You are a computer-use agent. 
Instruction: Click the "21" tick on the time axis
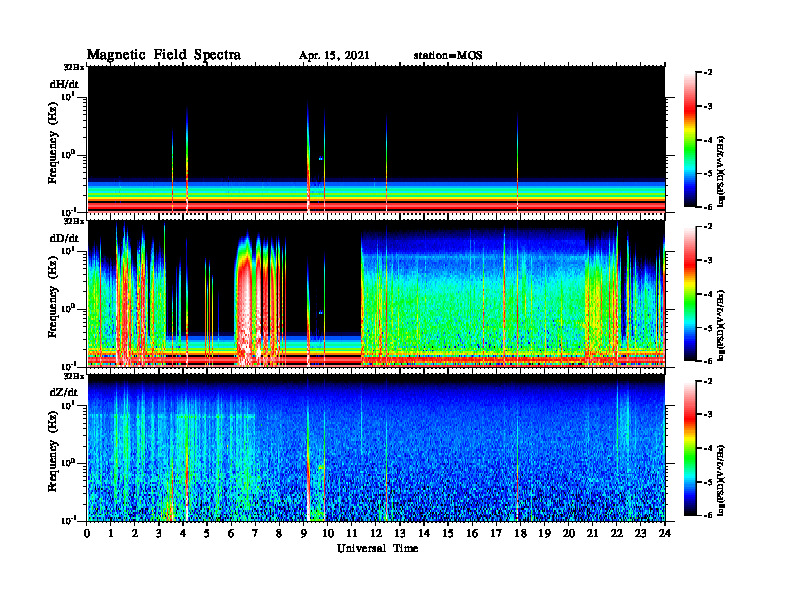592,533
